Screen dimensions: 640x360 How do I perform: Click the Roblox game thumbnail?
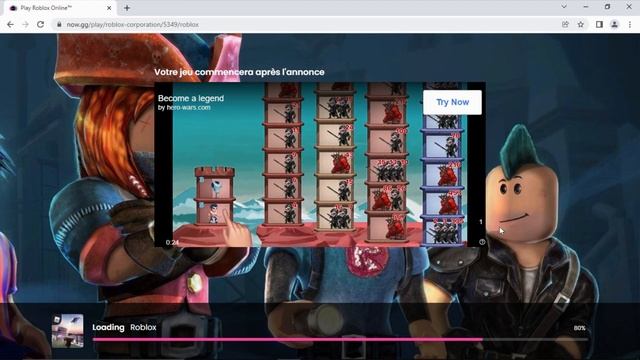point(68,331)
